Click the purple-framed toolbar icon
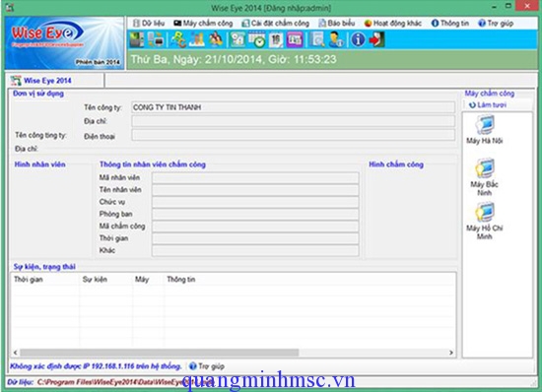 coord(295,39)
